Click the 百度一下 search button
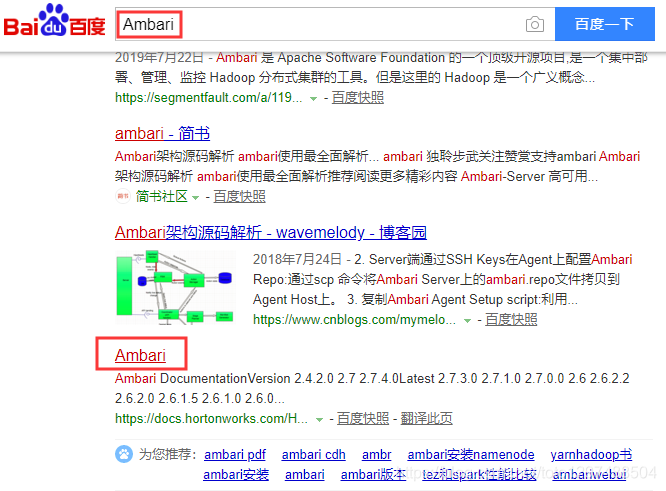Viewport: 666px width, 491px height. coord(604,24)
